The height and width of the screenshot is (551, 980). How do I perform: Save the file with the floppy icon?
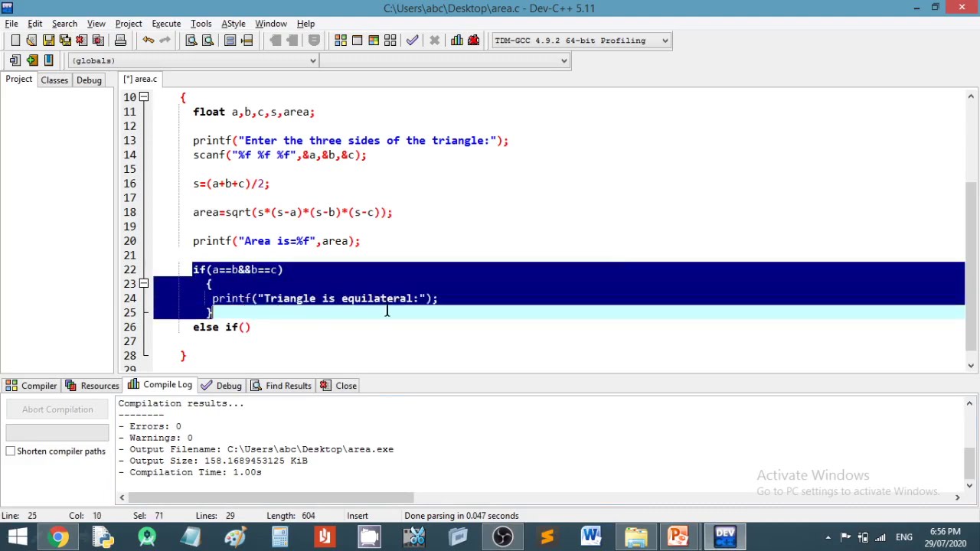point(48,41)
